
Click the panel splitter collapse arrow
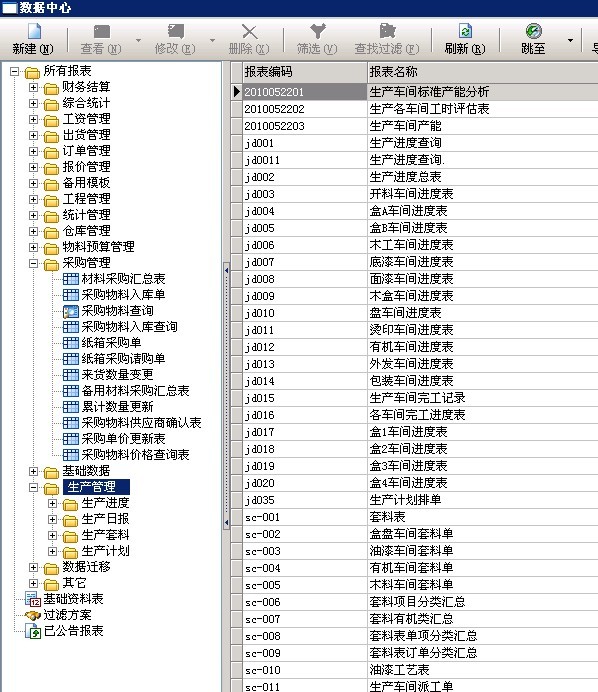pos(226,271)
